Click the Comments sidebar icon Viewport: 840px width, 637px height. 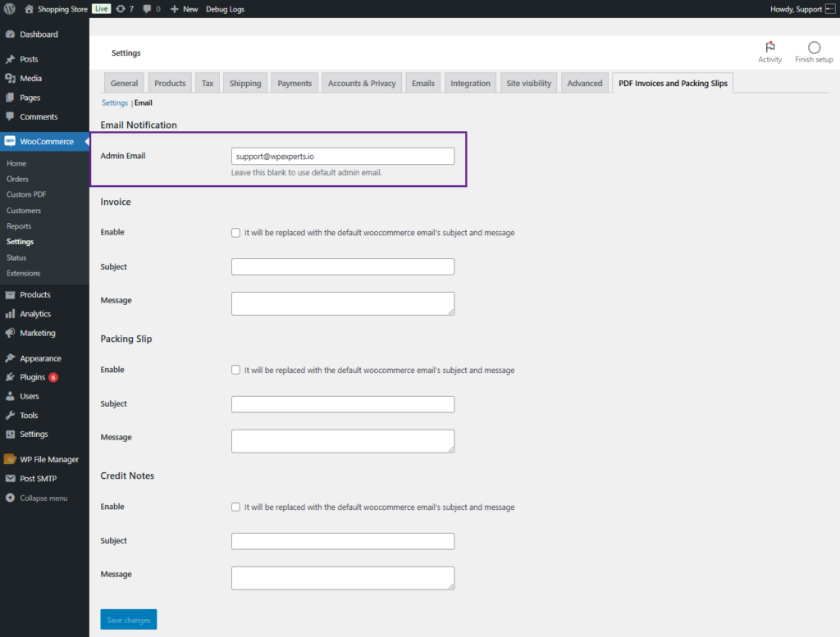10,116
